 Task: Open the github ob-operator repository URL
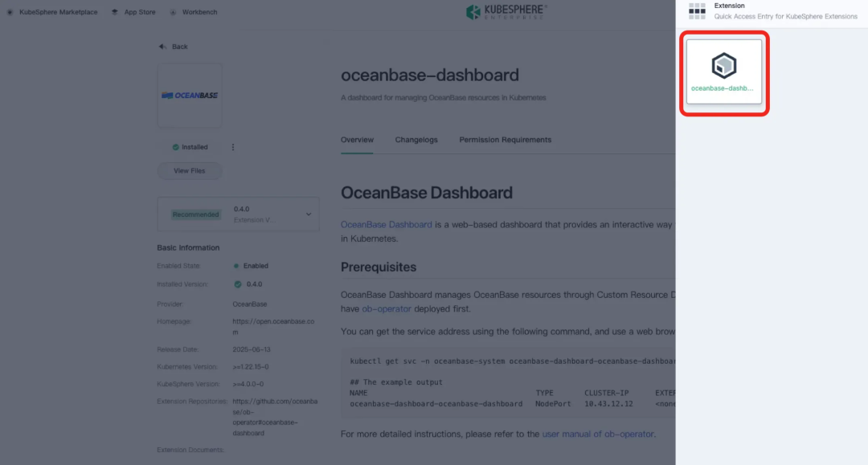pyautogui.click(x=275, y=417)
